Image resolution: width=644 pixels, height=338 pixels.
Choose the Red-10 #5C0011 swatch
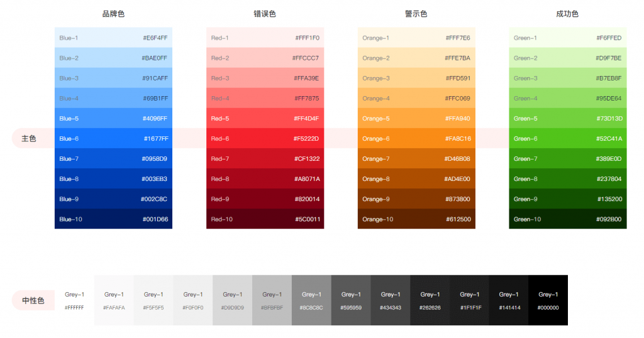(265, 219)
